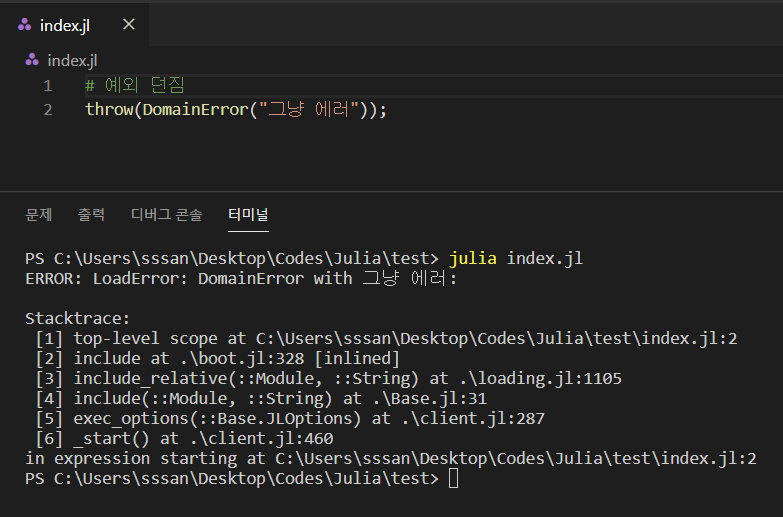This screenshot has width=783, height=517.
Task: Open the .\client.jl:287 stack trace link
Action: click(474, 418)
